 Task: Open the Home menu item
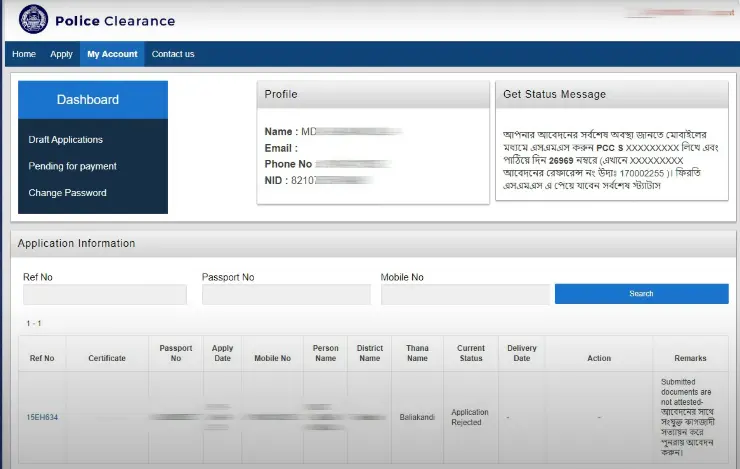pyautogui.click(x=24, y=54)
